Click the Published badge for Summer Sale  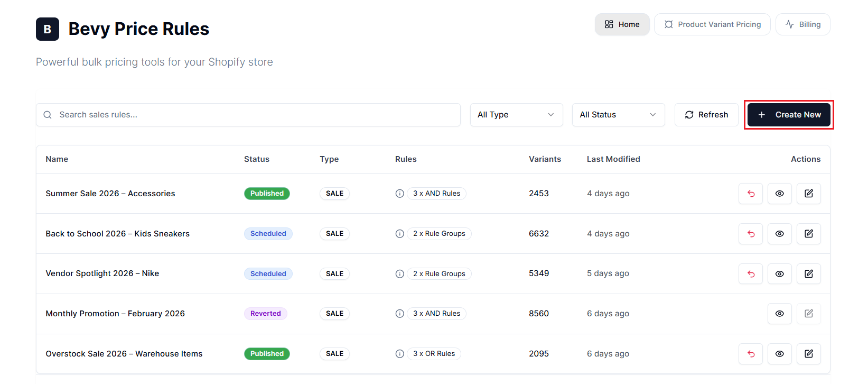[x=267, y=194]
